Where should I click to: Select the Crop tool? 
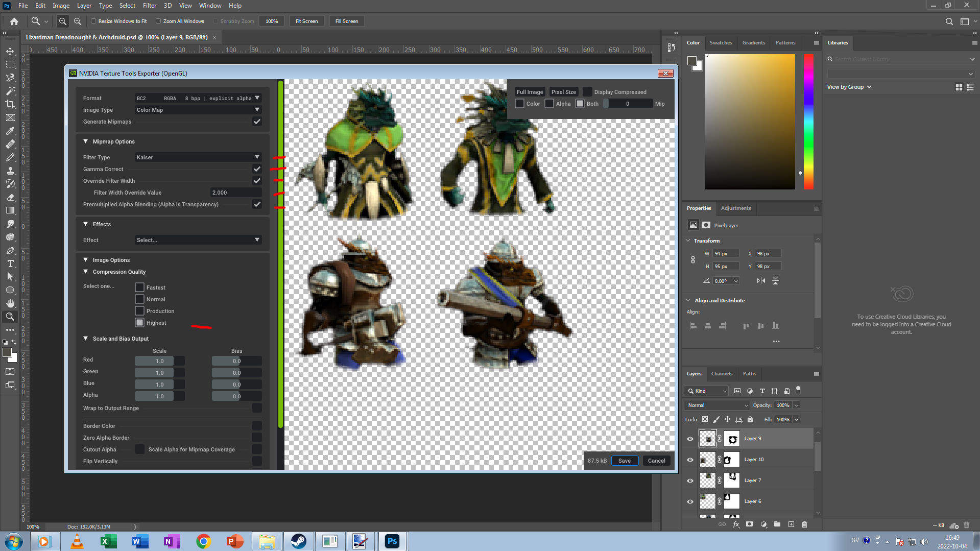coord(10,104)
